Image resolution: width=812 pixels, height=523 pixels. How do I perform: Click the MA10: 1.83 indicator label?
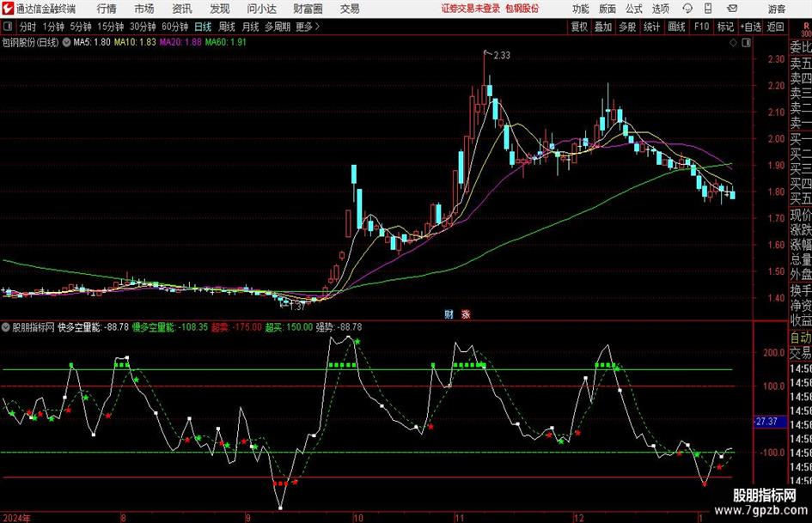[135, 42]
